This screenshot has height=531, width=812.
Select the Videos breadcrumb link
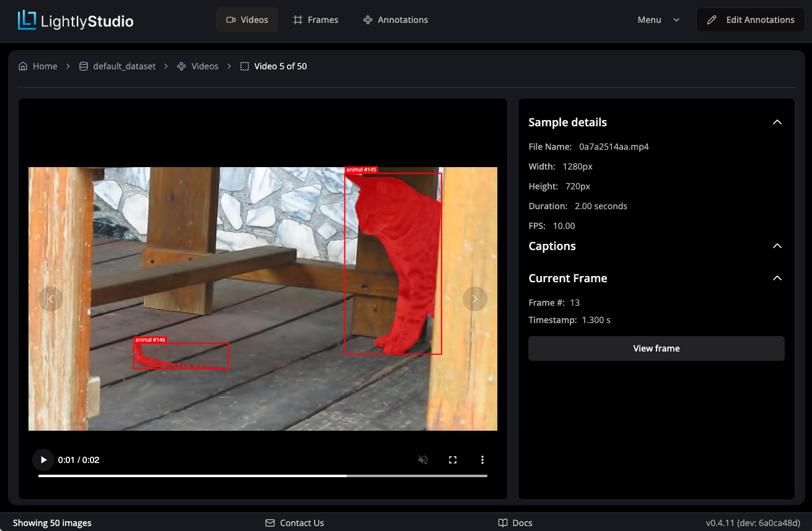coord(205,66)
